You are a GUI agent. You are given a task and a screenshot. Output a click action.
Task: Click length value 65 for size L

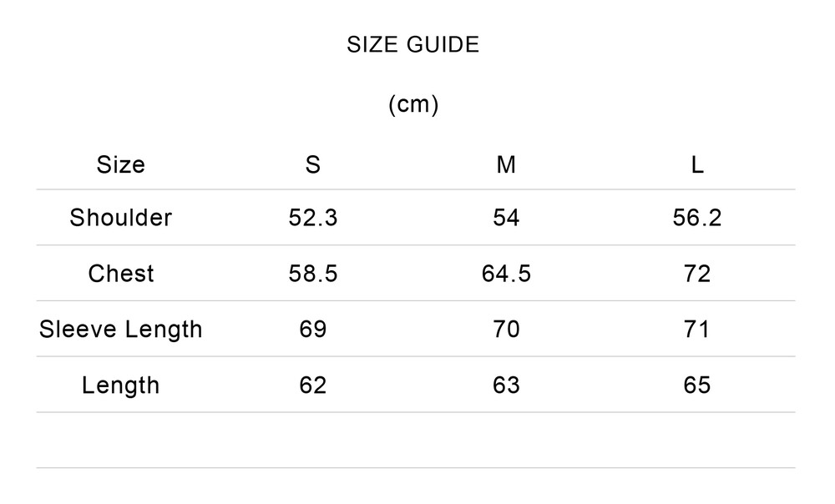click(697, 386)
